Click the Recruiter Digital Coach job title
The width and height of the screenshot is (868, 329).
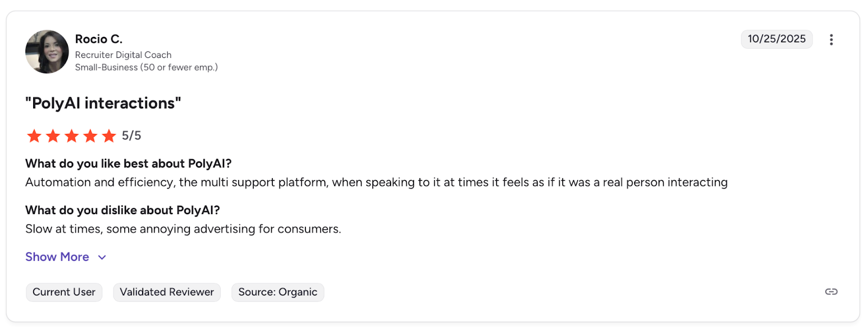point(123,55)
